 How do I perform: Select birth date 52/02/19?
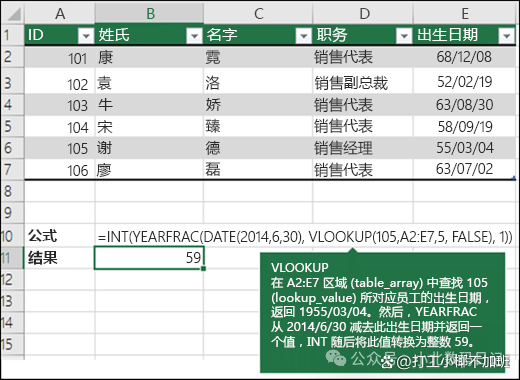coord(465,81)
